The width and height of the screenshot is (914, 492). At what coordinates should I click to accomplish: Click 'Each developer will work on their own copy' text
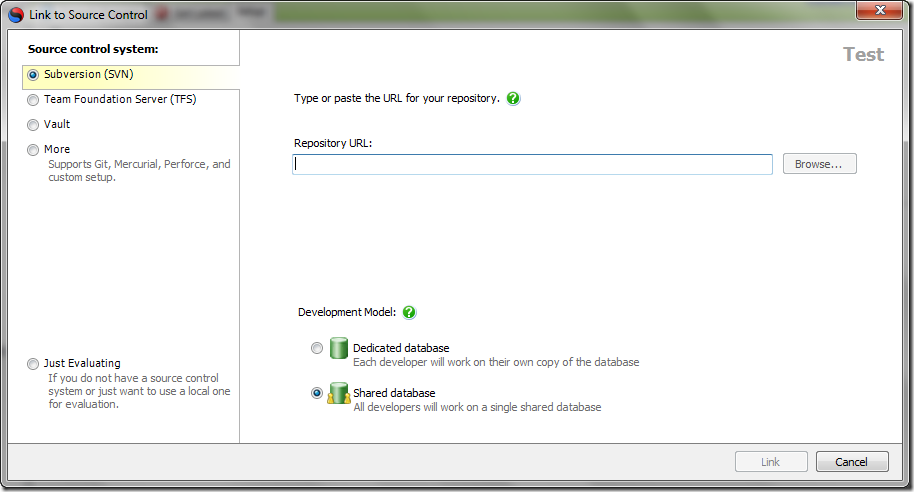[496, 362]
